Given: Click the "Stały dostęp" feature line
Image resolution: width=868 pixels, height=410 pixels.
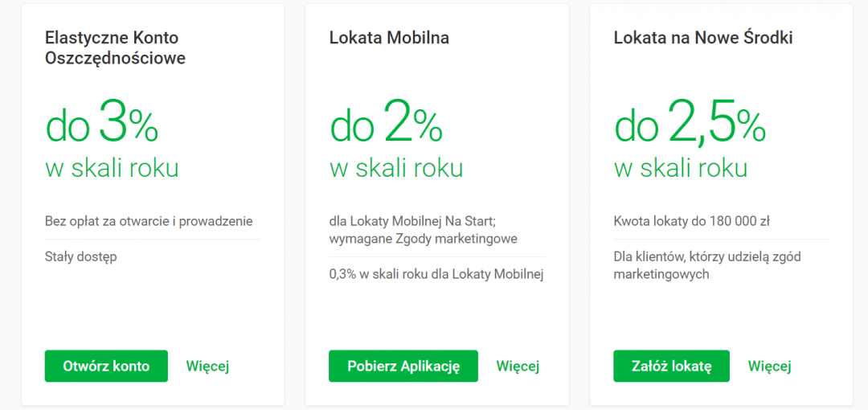Looking at the screenshot, I should pos(80,256).
